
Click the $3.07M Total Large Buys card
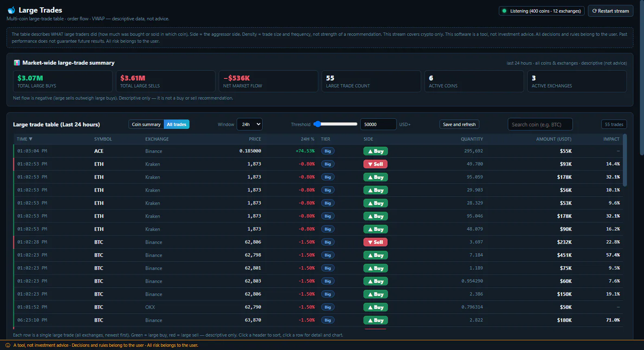(63, 81)
